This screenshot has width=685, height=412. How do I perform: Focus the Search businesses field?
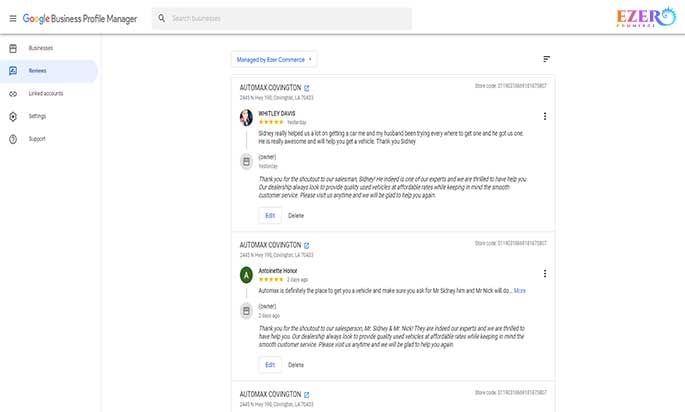[x=282, y=18]
